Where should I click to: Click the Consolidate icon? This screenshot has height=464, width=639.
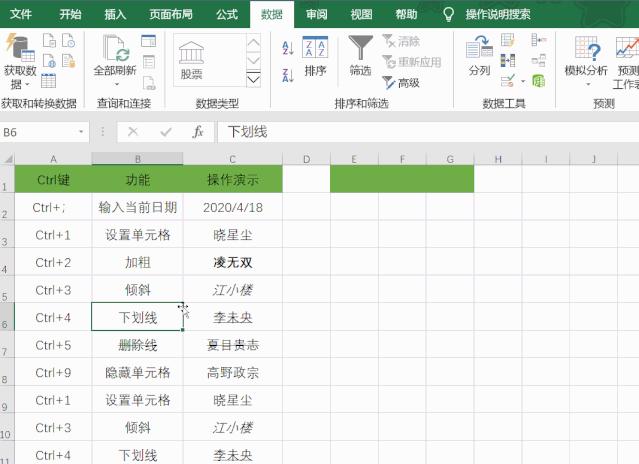click(x=539, y=40)
